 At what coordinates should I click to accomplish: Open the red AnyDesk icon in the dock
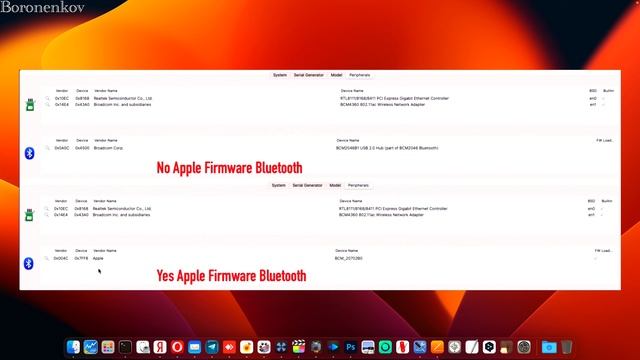pyautogui.click(x=229, y=347)
